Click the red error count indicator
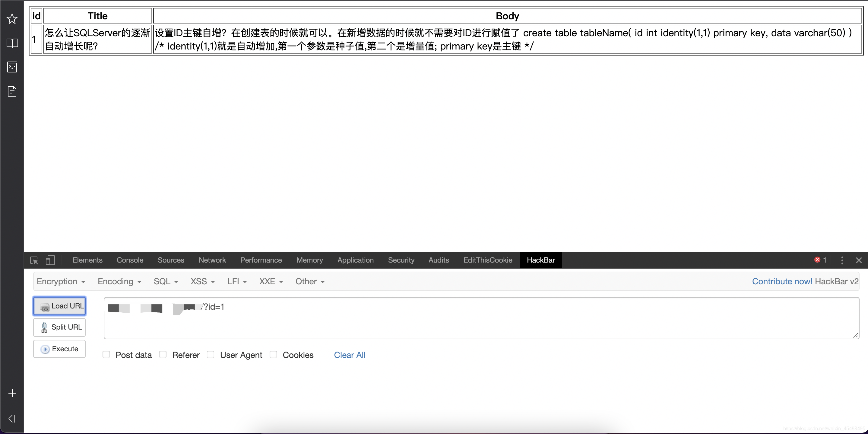Screen dimensions: 868x434 [820, 260]
